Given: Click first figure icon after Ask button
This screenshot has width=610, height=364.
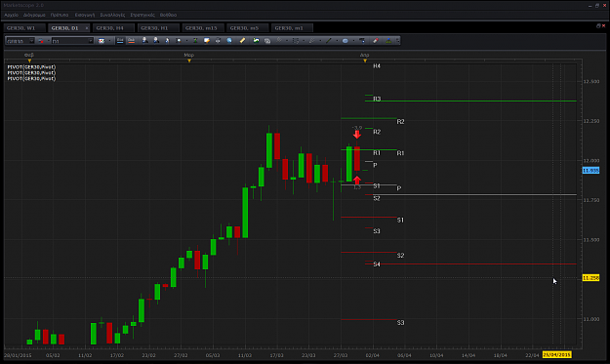Looking at the screenshot, I should point(144,40).
